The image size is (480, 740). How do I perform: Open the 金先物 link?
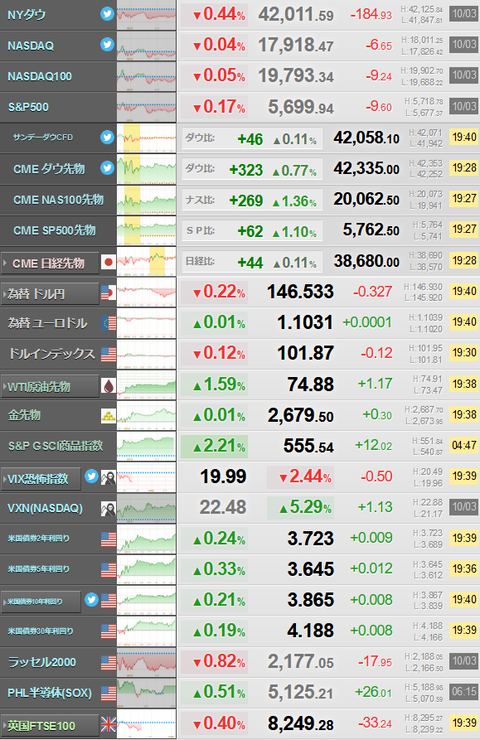(x=24, y=415)
